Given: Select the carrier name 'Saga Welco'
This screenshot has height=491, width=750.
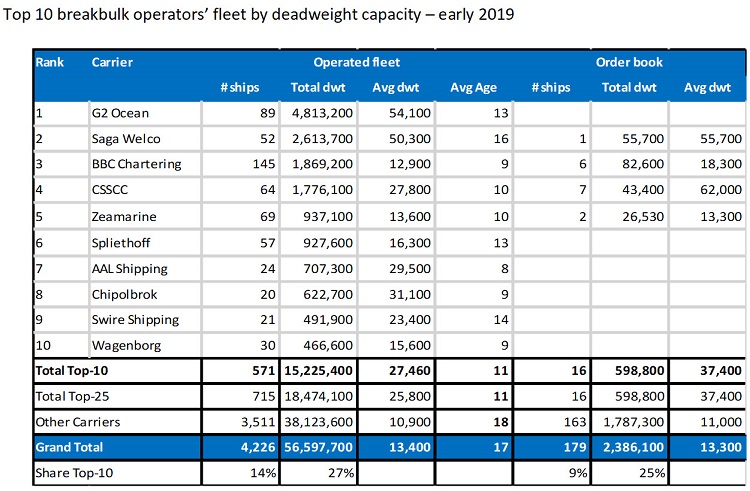Looking at the screenshot, I should pos(126,139).
